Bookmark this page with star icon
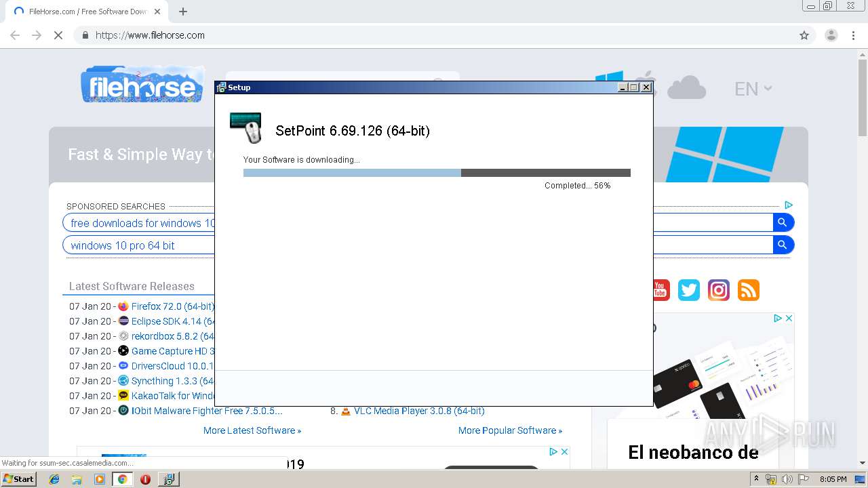This screenshot has height=488, width=868. (804, 35)
